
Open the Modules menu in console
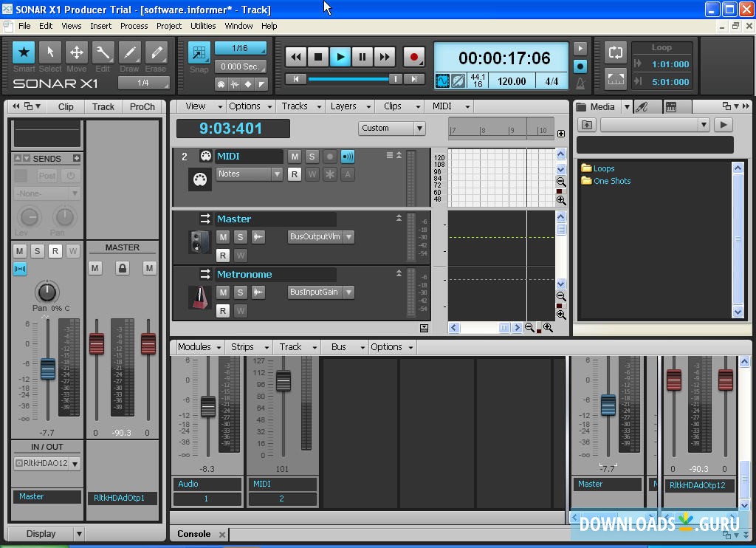(199, 347)
